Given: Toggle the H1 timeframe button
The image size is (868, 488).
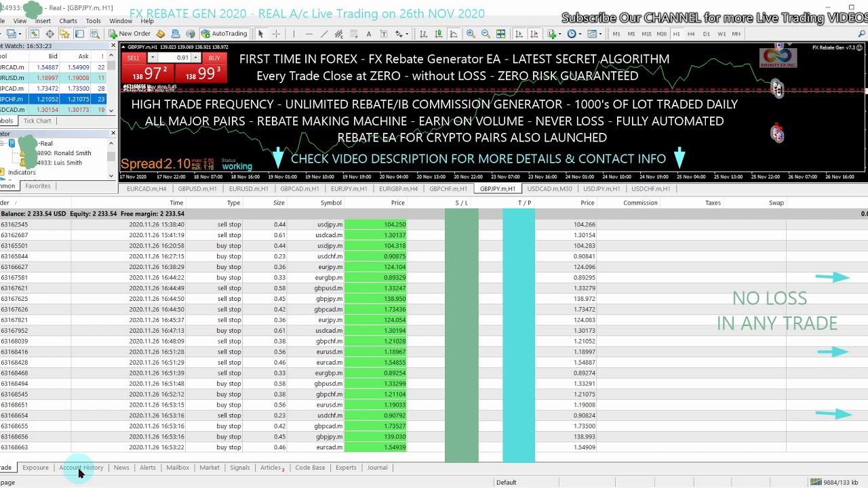Looking at the screenshot, I should (676, 34).
